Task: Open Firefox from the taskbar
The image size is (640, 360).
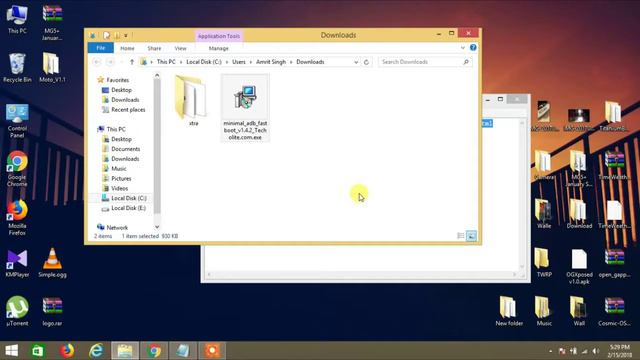Action: point(67,351)
